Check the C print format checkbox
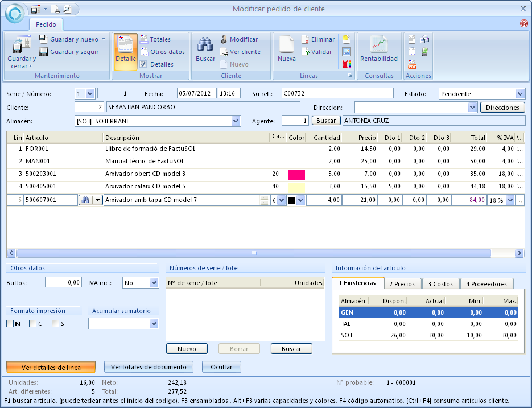The image size is (532, 408). (33, 324)
